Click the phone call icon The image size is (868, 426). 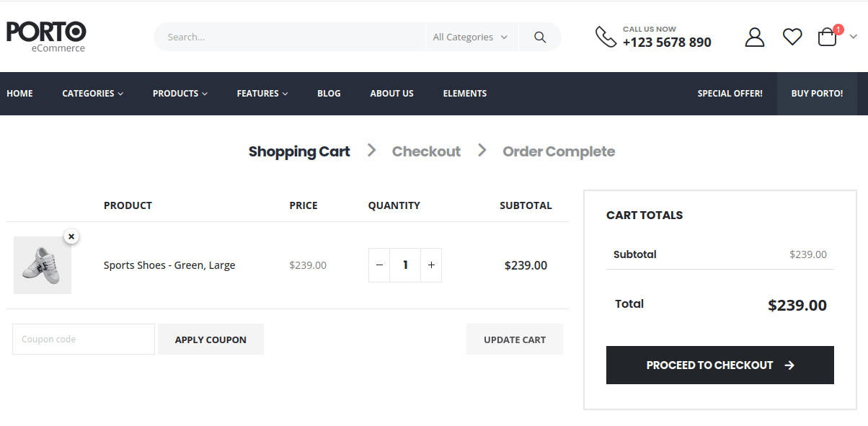[x=606, y=37]
